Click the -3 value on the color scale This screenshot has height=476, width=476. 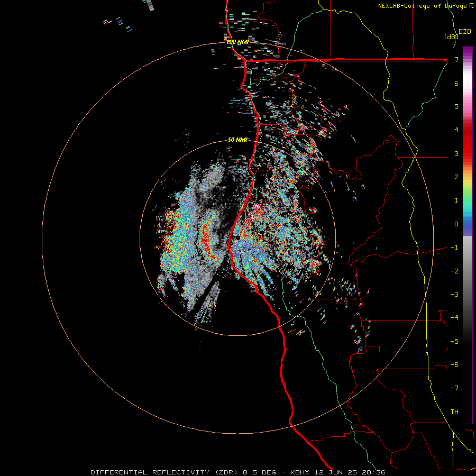tap(454, 295)
